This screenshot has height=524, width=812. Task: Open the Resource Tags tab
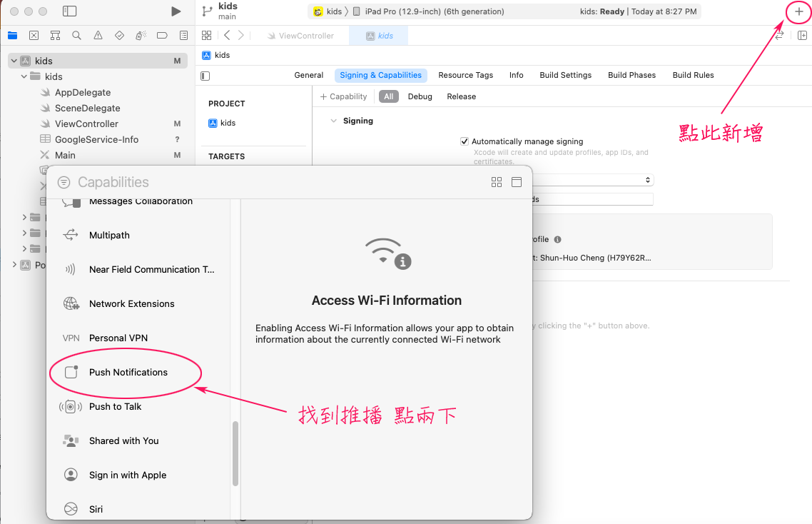[x=465, y=75]
